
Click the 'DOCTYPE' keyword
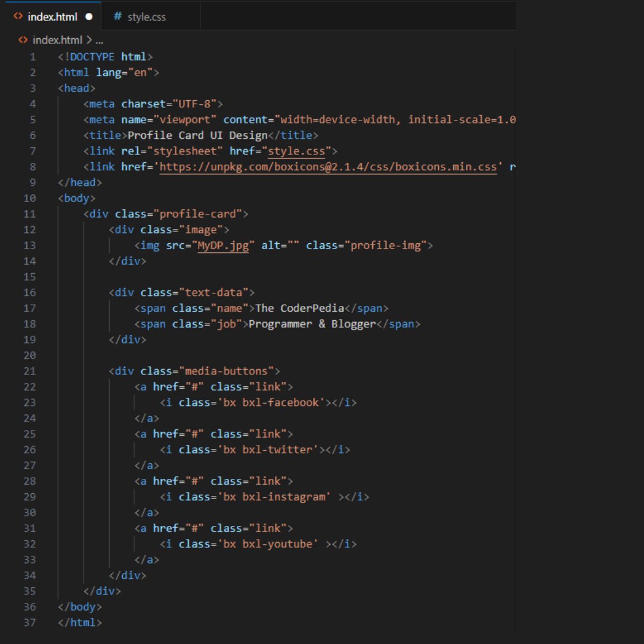[x=92, y=57]
